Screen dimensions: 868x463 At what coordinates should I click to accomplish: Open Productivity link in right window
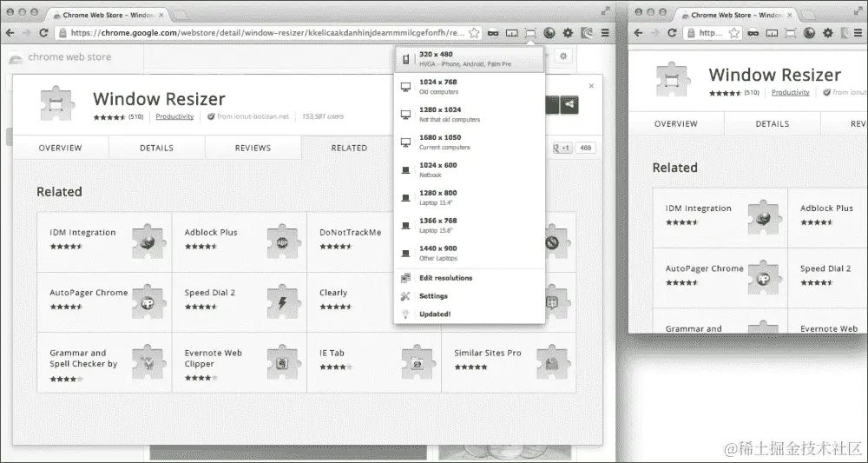point(791,92)
